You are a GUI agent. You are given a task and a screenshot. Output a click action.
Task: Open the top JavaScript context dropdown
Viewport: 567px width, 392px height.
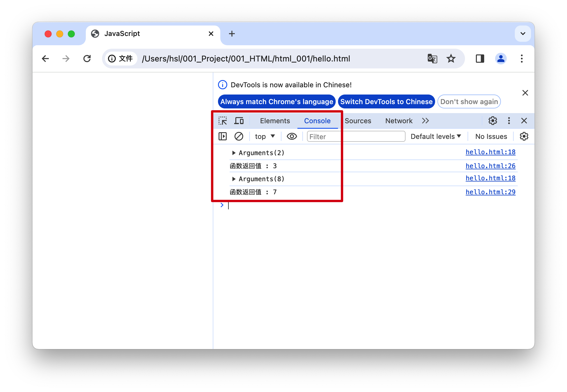click(265, 136)
